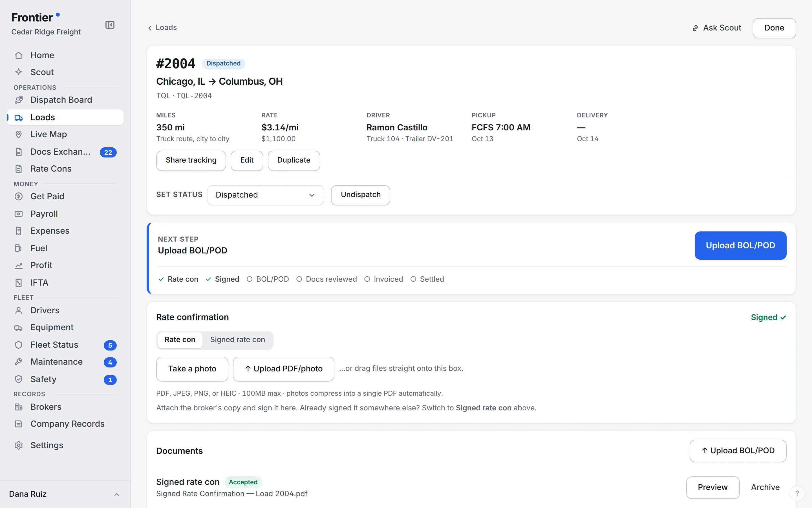Click Take a photo button
Image resolution: width=812 pixels, height=508 pixels.
(x=192, y=369)
